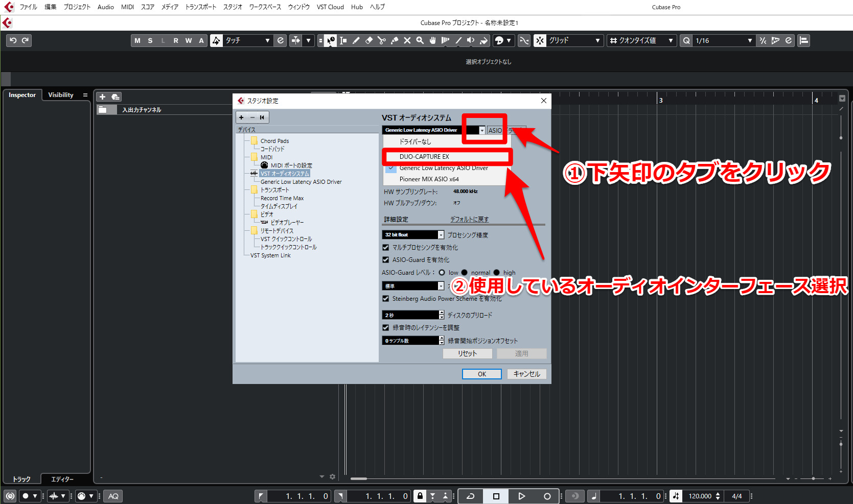
Task: Select the Split scissors tool
Action: click(382, 40)
